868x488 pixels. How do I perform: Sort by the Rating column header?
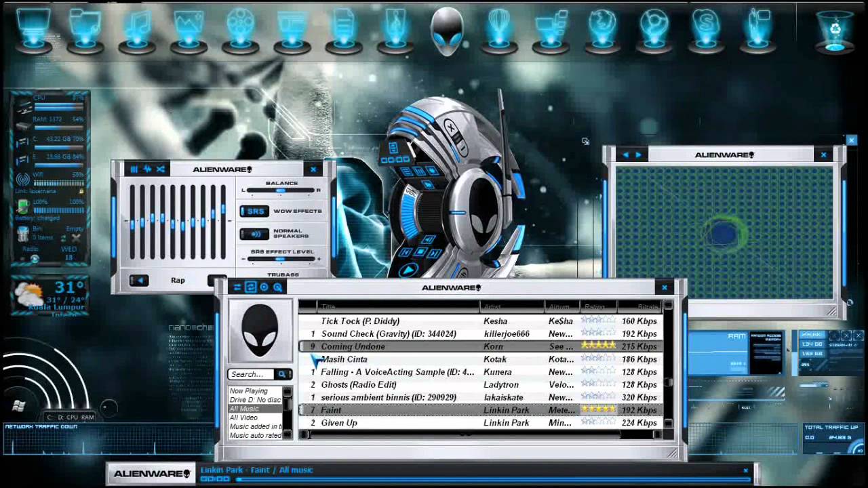coord(598,307)
